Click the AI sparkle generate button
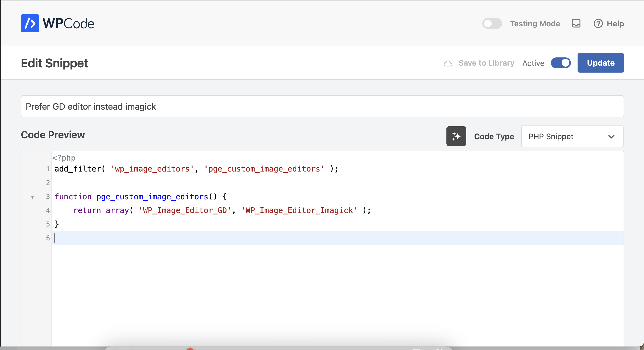The height and width of the screenshot is (350, 644). [456, 136]
